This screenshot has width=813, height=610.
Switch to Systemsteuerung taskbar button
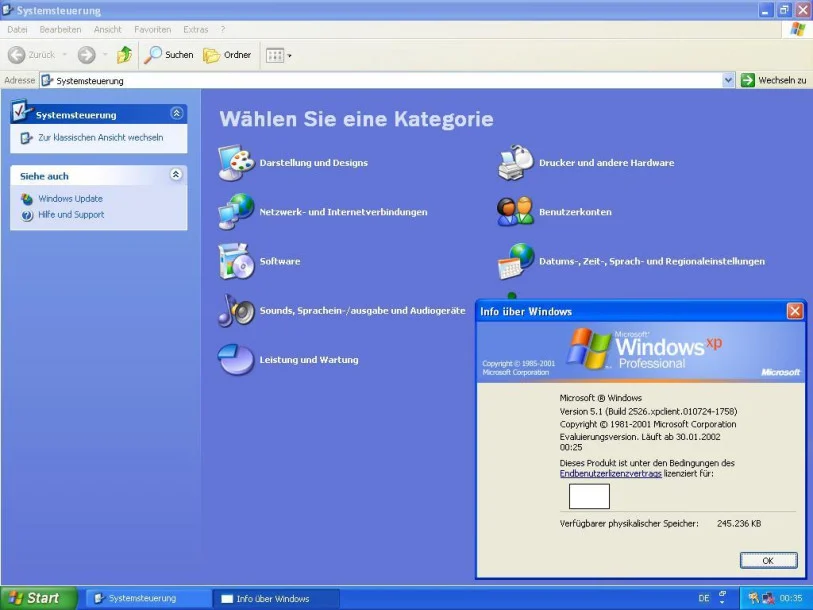coord(147,598)
